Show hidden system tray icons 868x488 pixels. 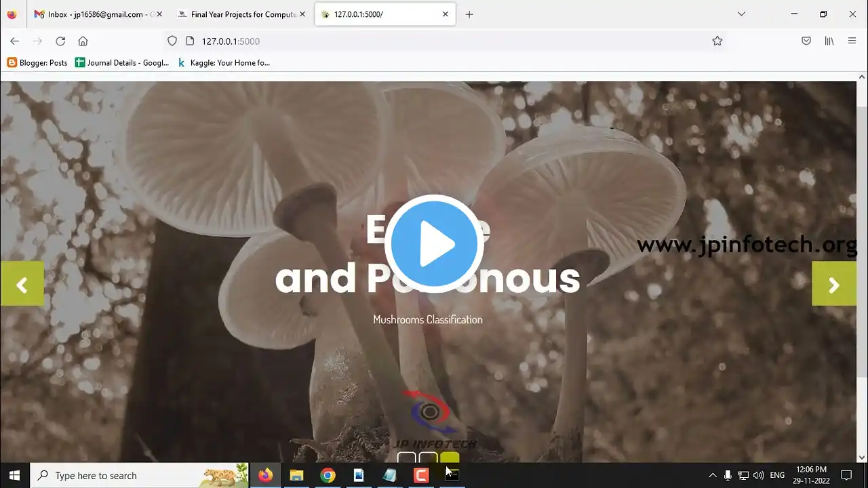coord(712,475)
